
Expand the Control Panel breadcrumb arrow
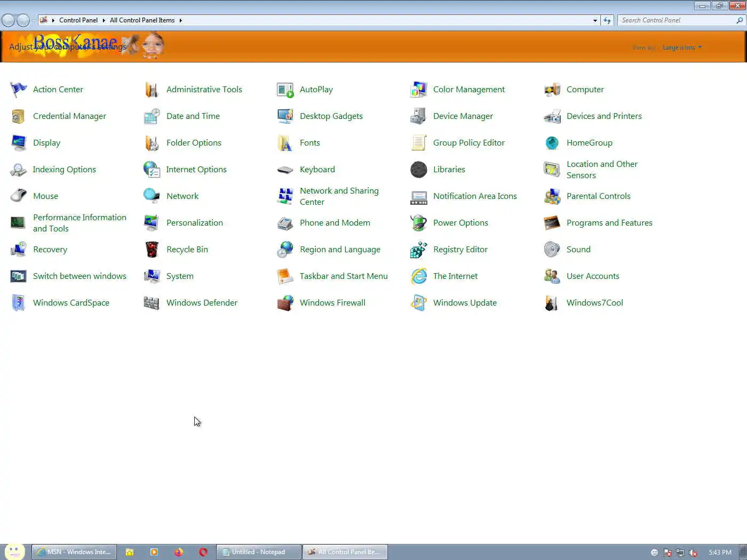[x=104, y=20]
